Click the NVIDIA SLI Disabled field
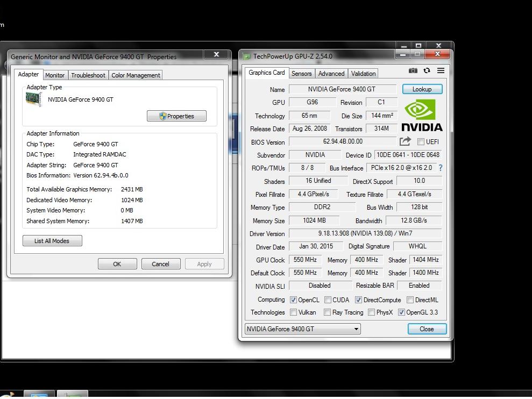The width and height of the screenshot is (532, 399). [x=320, y=286]
